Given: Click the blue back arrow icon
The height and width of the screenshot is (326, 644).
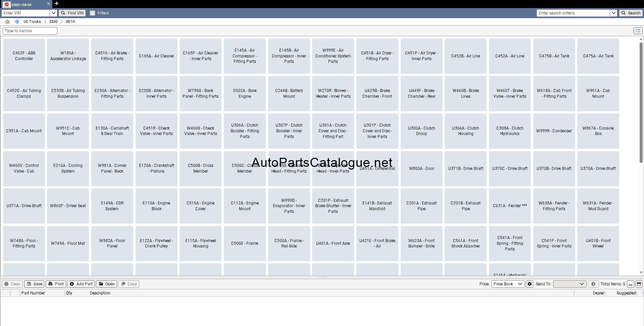Looking at the screenshot, I should pyautogui.click(x=17, y=21).
